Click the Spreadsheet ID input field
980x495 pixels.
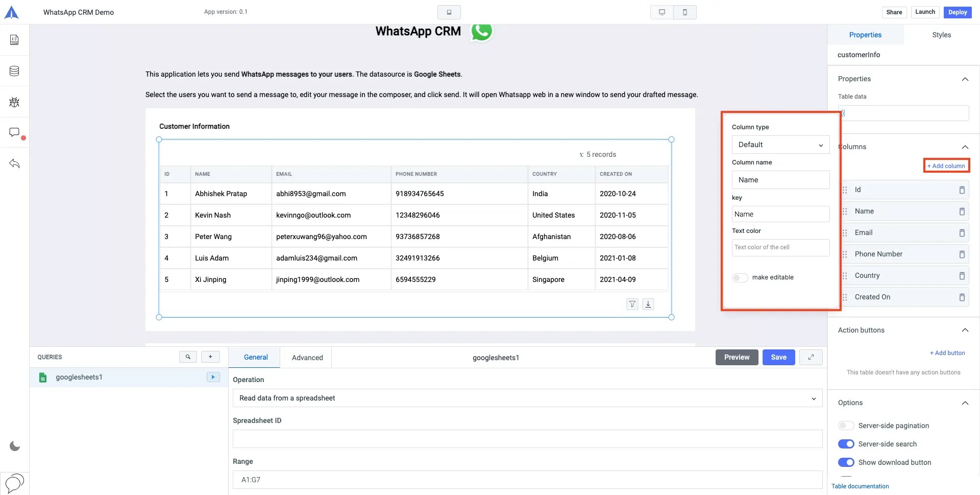(x=527, y=438)
